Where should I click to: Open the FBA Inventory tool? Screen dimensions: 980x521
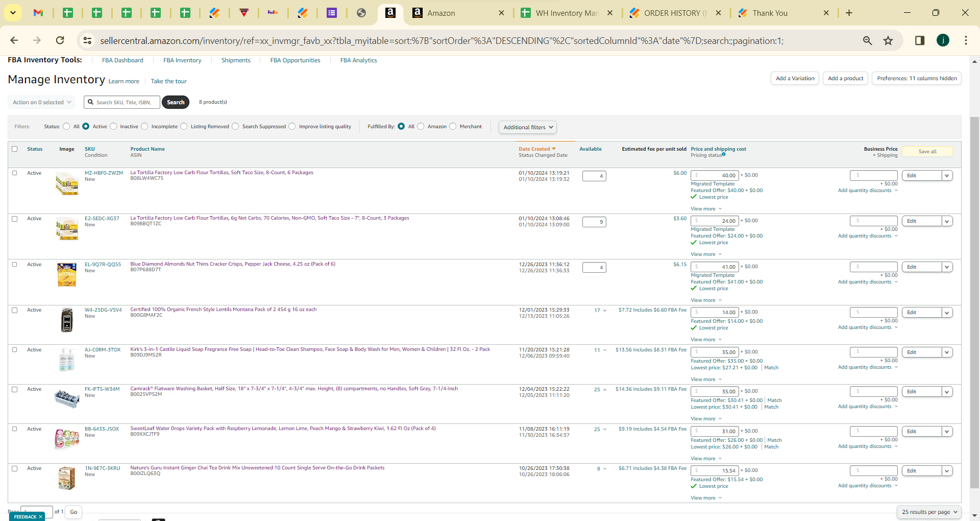point(182,60)
